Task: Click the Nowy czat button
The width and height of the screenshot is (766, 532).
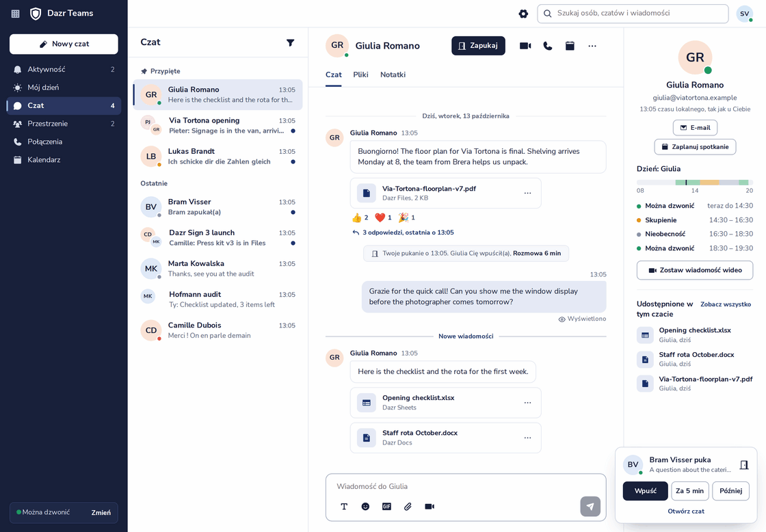Action: tap(64, 44)
